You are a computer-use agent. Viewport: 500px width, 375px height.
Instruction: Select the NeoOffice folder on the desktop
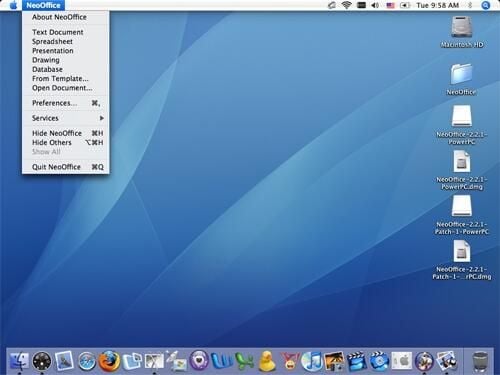(x=462, y=74)
